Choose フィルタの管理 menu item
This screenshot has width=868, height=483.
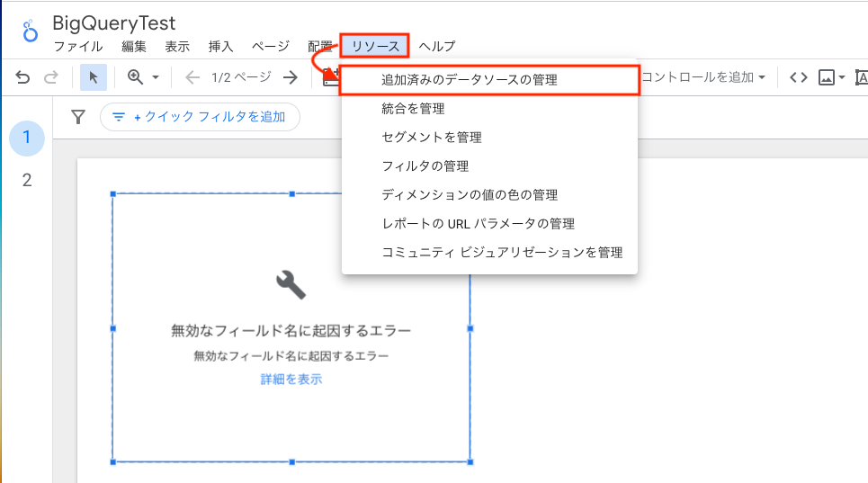click(x=489, y=166)
